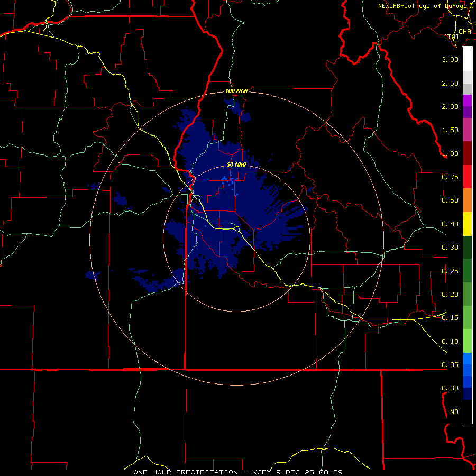Click the "ND" no-data legend label

pos(454,412)
